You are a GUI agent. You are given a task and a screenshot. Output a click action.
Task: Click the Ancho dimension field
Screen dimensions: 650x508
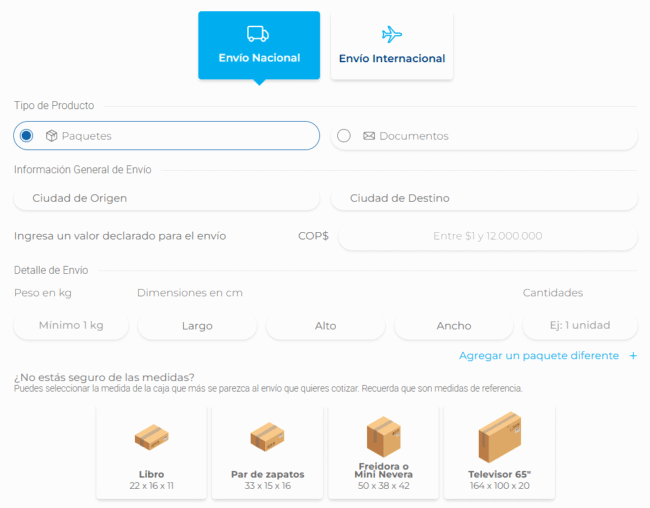pyautogui.click(x=454, y=326)
